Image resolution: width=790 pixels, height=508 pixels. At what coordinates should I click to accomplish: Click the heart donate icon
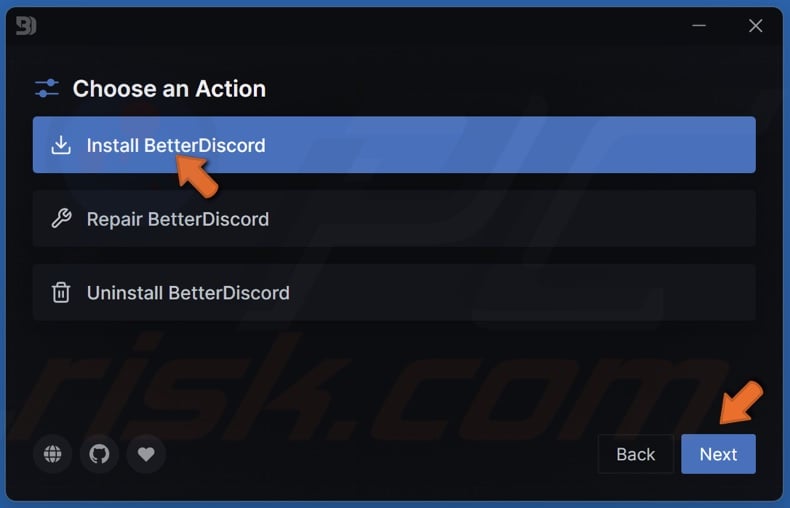pyautogui.click(x=146, y=454)
